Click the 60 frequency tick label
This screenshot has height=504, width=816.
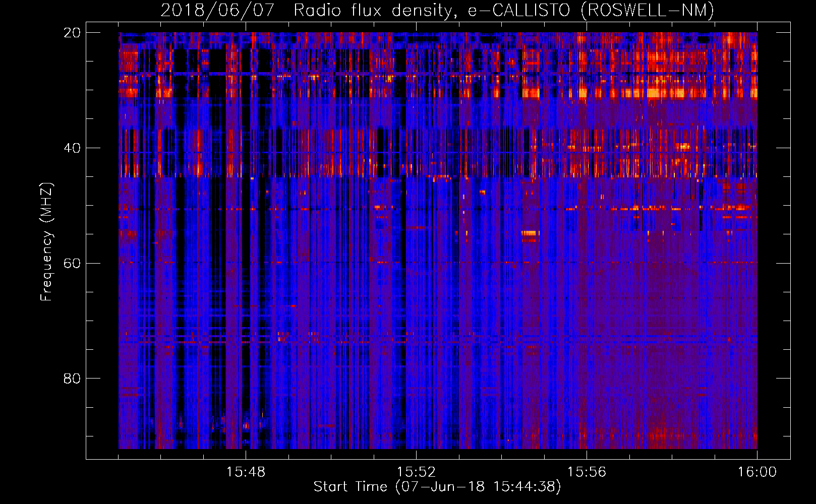coord(72,263)
